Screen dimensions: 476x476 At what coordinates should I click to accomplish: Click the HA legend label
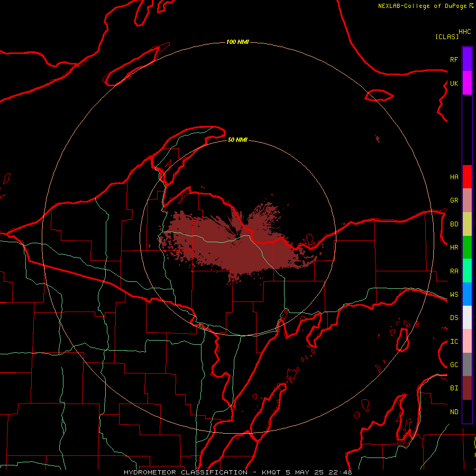click(x=454, y=177)
